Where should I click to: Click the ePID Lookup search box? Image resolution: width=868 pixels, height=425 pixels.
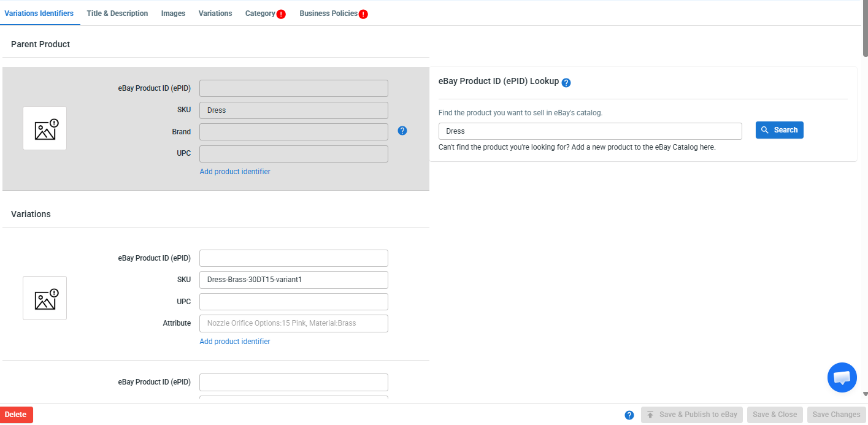tap(590, 131)
